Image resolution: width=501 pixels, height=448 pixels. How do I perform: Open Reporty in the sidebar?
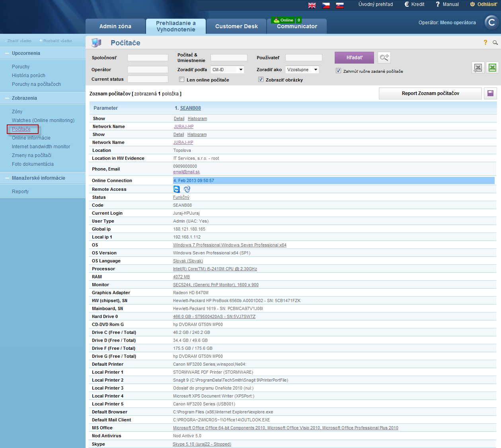(x=20, y=192)
